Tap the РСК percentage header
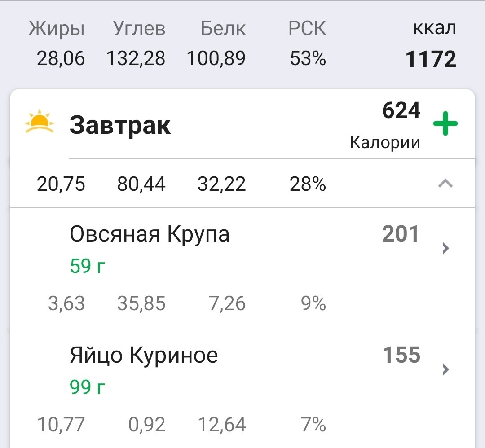The width and height of the screenshot is (485, 448). click(308, 28)
